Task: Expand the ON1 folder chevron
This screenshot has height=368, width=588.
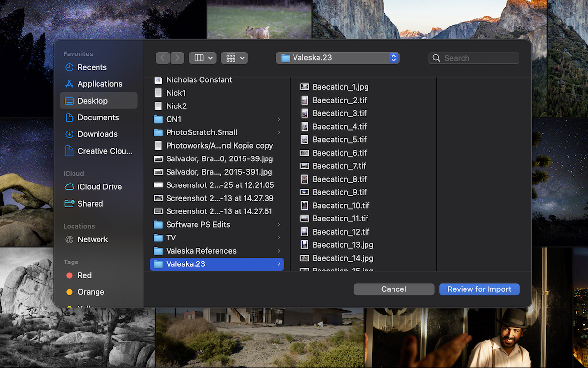Action: pos(278,119)
